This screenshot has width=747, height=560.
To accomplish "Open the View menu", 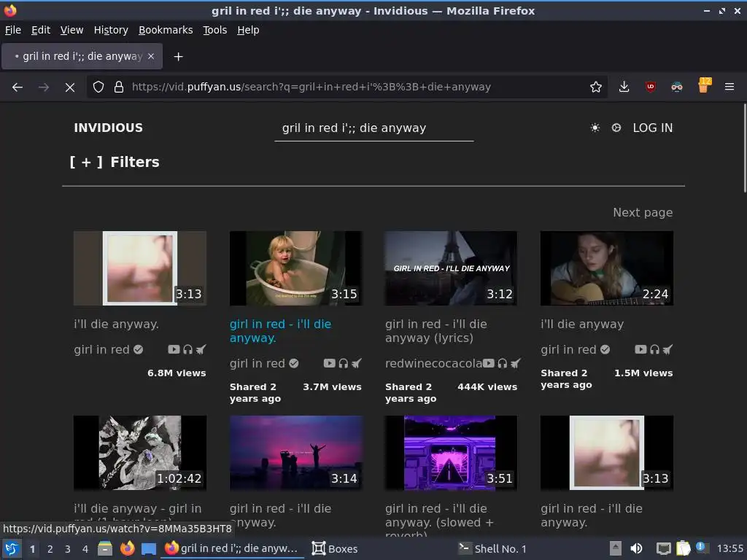I will [72, 30].
